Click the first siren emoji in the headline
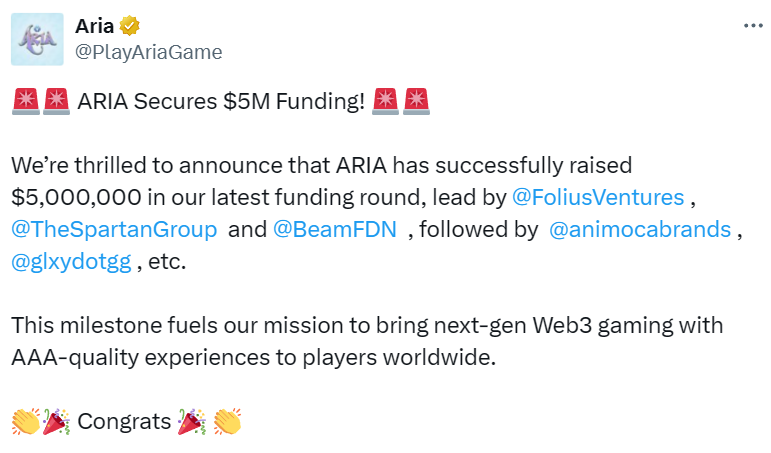Image resolution: width=771 pixels, height=453 pixels. tap(25, 101)
